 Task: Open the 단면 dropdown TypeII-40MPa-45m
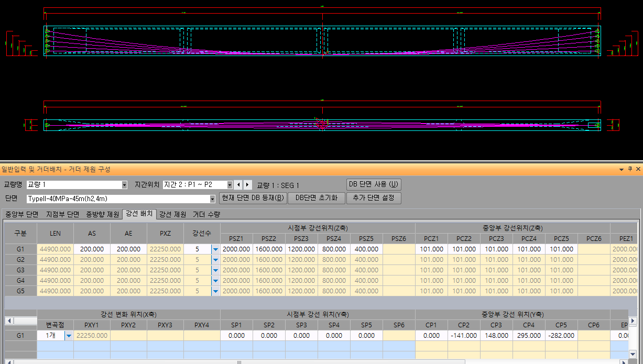(121, 198)
